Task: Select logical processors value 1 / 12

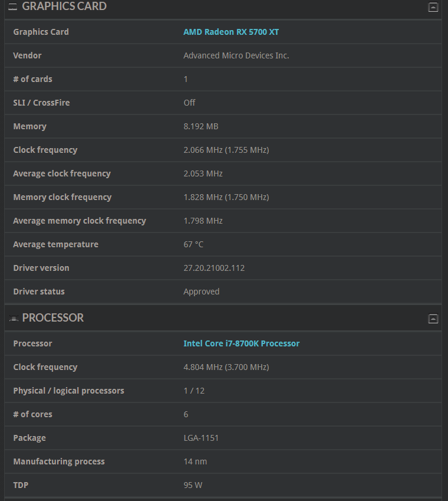Action: [194, 391]
